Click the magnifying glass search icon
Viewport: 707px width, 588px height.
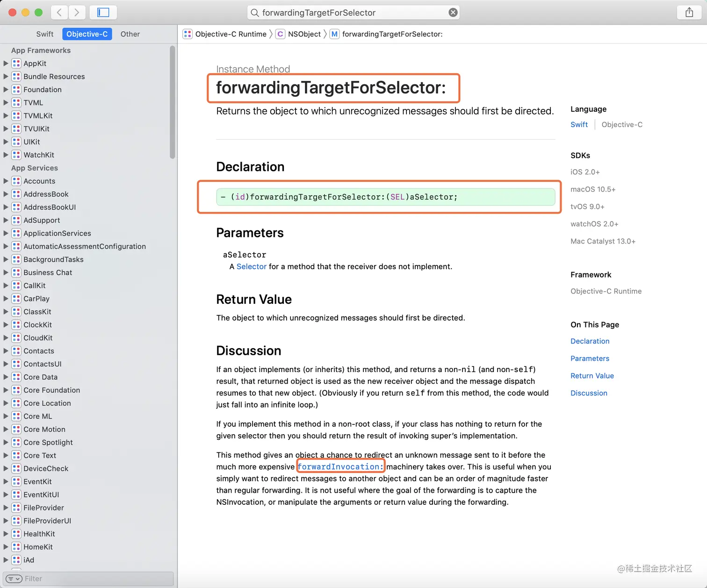[255, 13]
